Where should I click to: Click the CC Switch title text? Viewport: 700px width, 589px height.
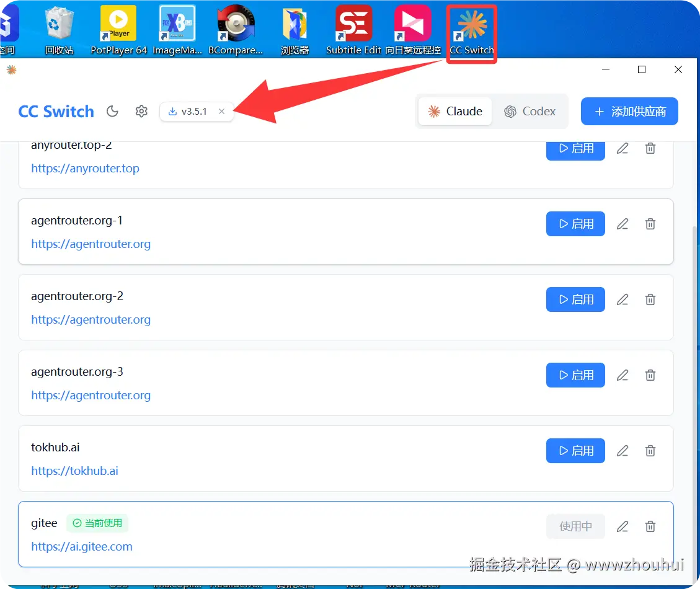(x=56, y=111)
